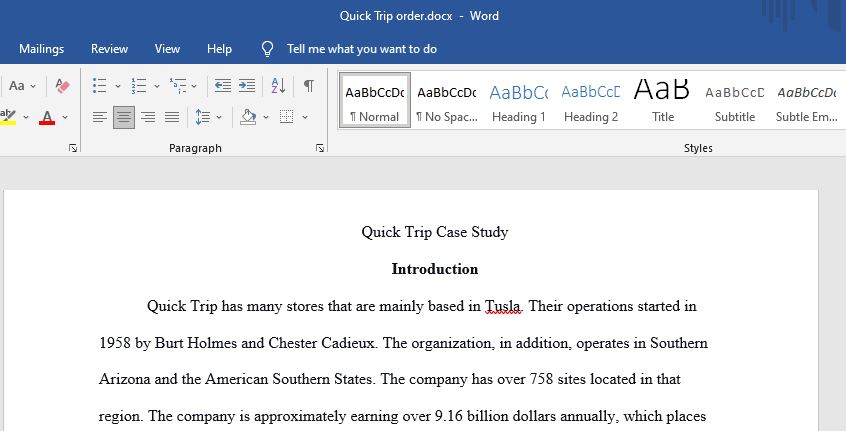The width and height of the screenshot is (846, 431).
Task: Open the Review tab
Action: [110, 49]
